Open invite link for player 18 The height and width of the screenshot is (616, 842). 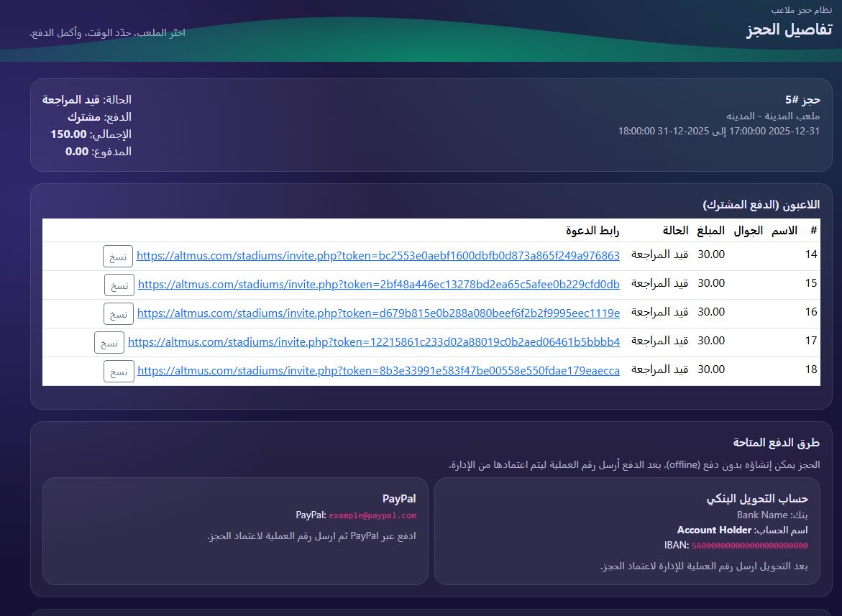coord(379,371)
